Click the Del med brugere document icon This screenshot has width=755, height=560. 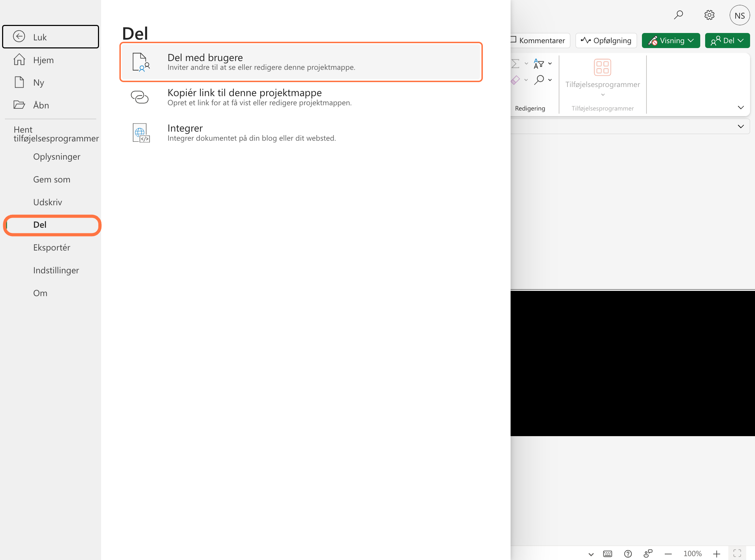pos(141,62)
